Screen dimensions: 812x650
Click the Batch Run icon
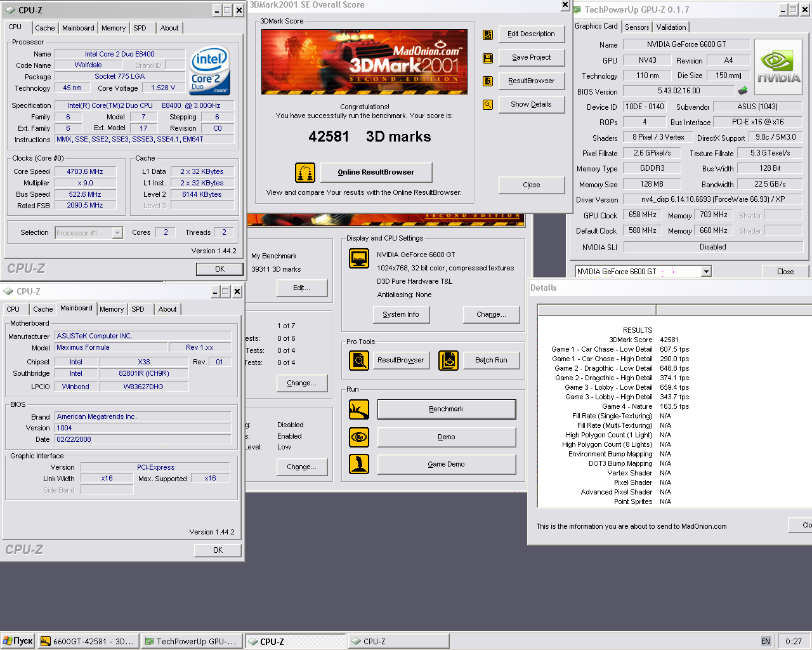coord(449,361)
